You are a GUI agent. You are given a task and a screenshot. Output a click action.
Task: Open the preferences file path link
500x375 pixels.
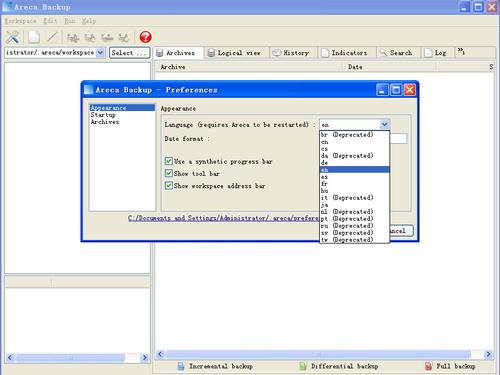click(223, 218)
